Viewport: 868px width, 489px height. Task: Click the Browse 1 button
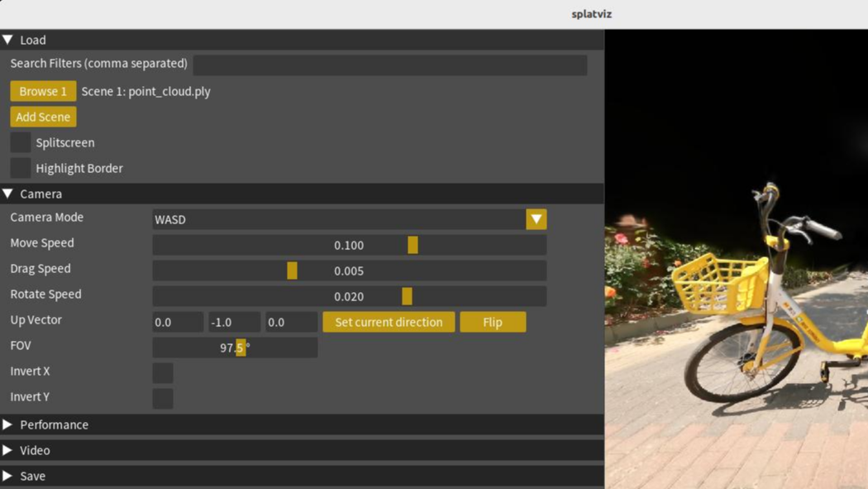pos(43,91)
